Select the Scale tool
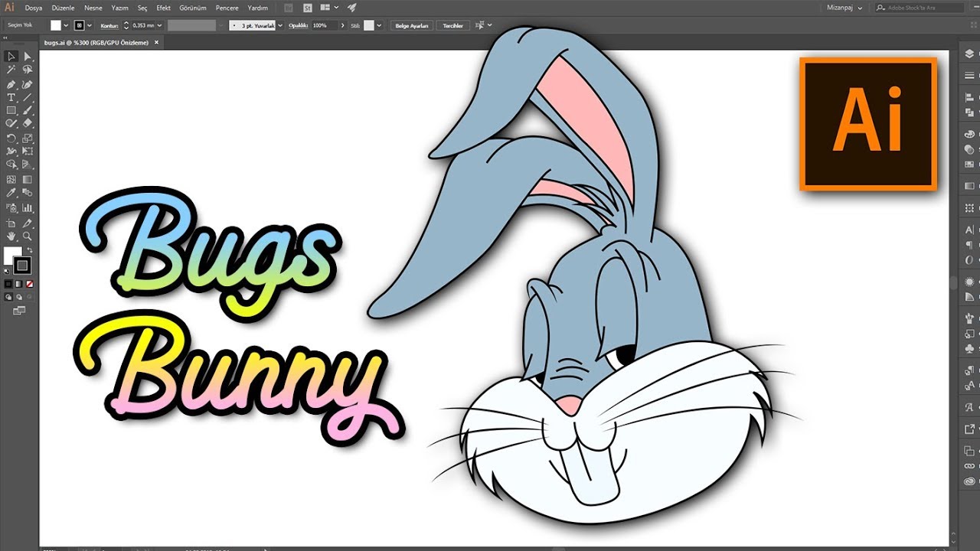Screen dimensions: 980x551 tap(28, 139)
